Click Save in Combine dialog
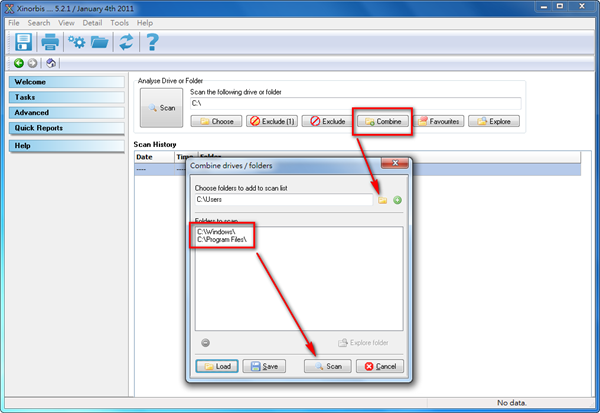Image resolution: width=600 pixels, height=413 pixels. click(264, 366)
